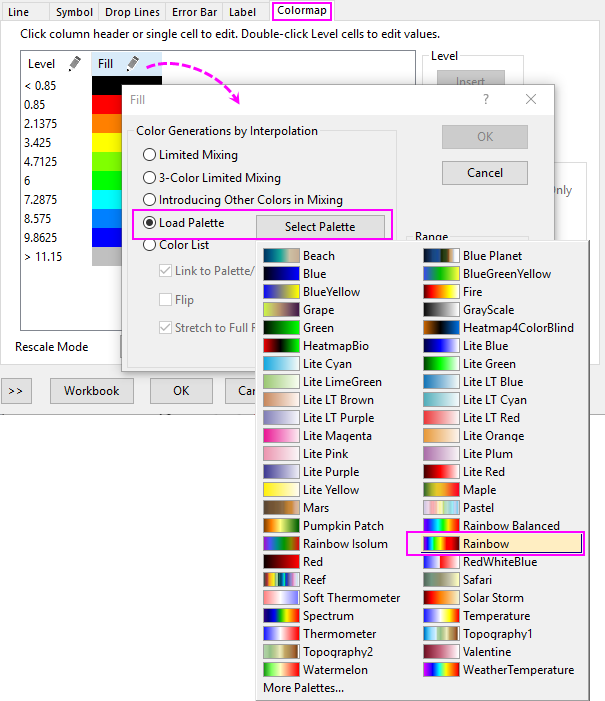This screenshot has width=605, height=701.
Task: Select the Pastel palette
Action: point(459,508)
